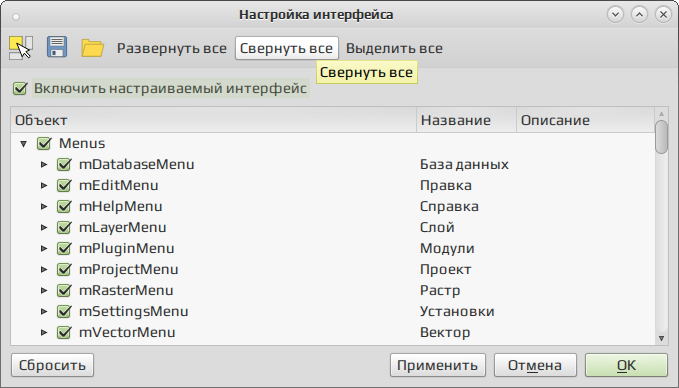This screenshot has height=388, width=679.
Task: Click the Описание column header
Action: click(x=585, y=120)
